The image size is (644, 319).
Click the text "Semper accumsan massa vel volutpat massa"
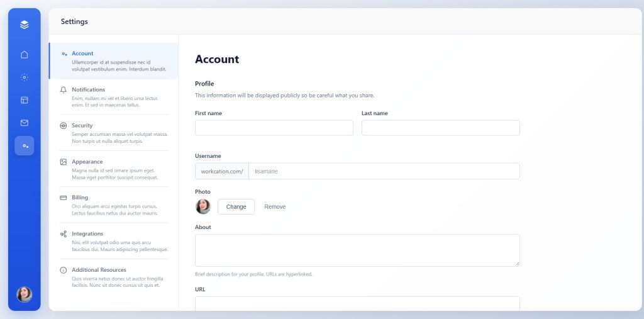point(120,135)
